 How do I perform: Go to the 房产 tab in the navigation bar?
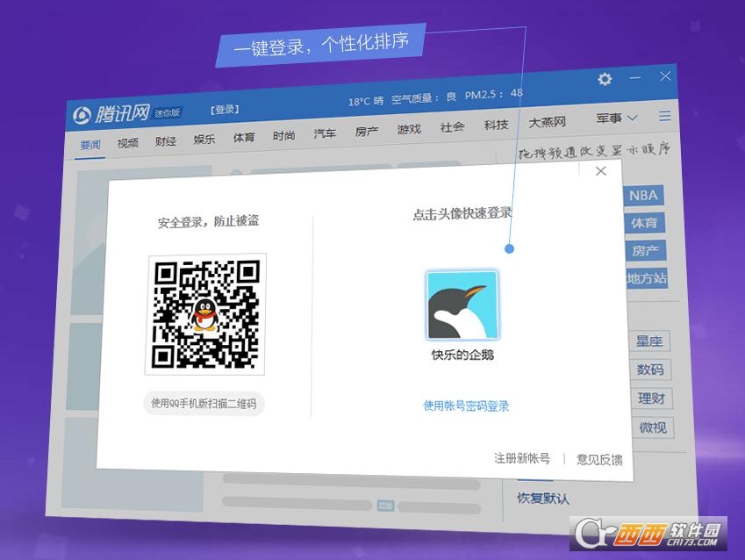[x=367, y=131]
